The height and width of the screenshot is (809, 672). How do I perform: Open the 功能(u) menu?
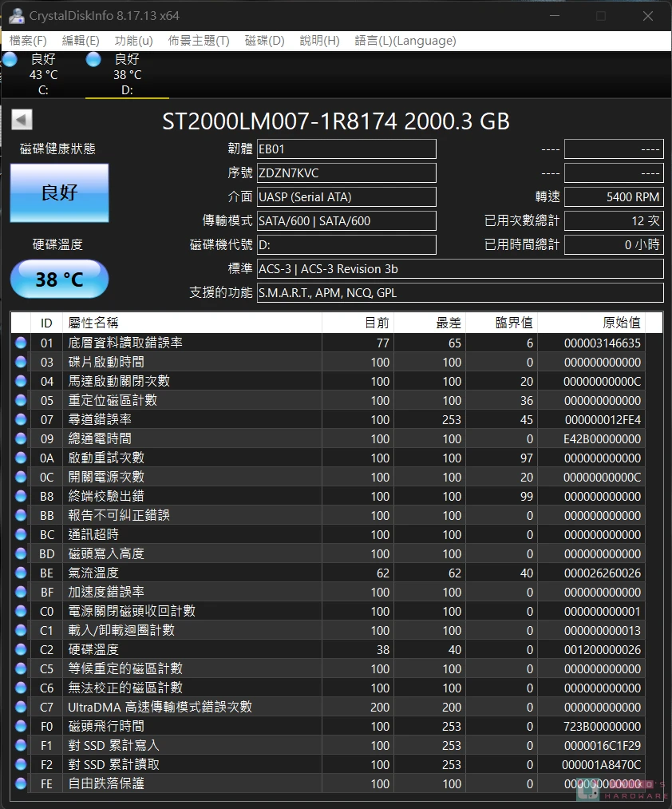pos(133,41)
